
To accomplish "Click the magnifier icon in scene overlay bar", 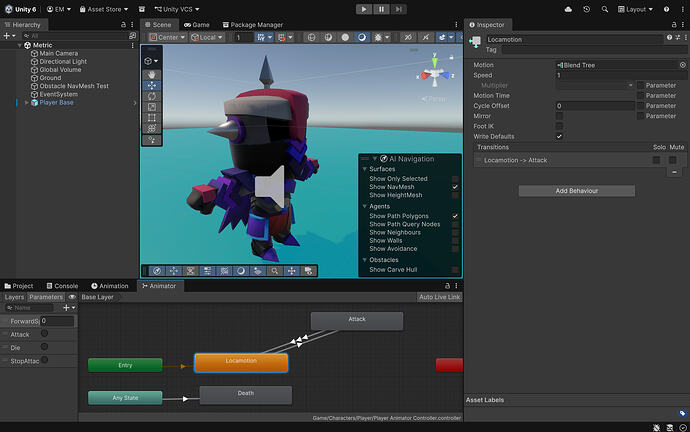I will [x=275, y=271].
